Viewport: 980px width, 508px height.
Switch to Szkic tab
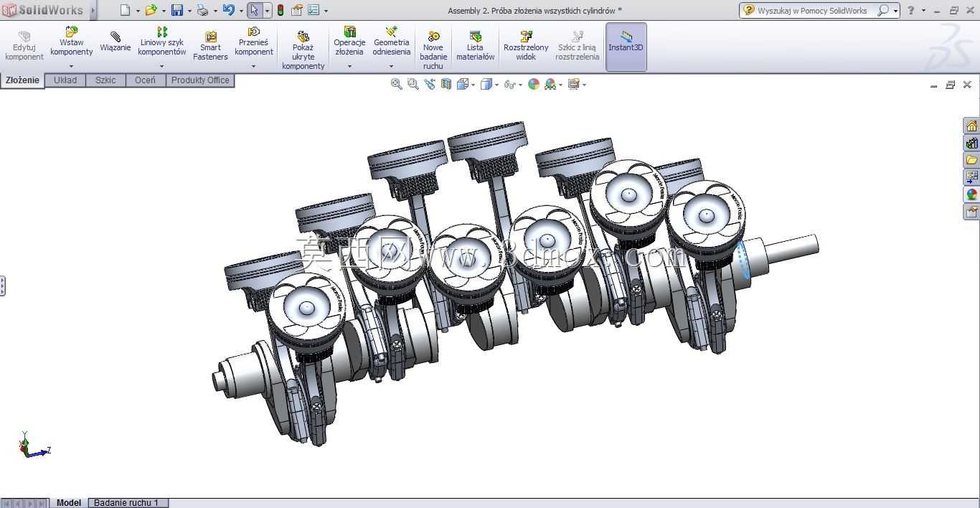pyautogui.click(x=105, y=80)
